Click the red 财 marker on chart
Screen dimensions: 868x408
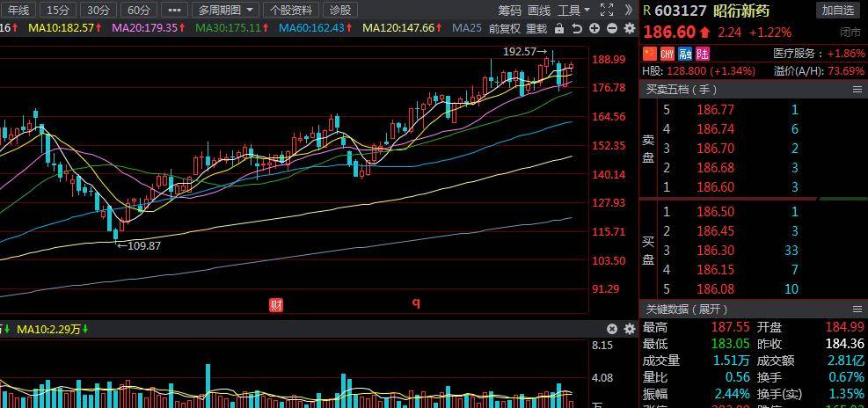pyautogui.click(x=276, y=305)
